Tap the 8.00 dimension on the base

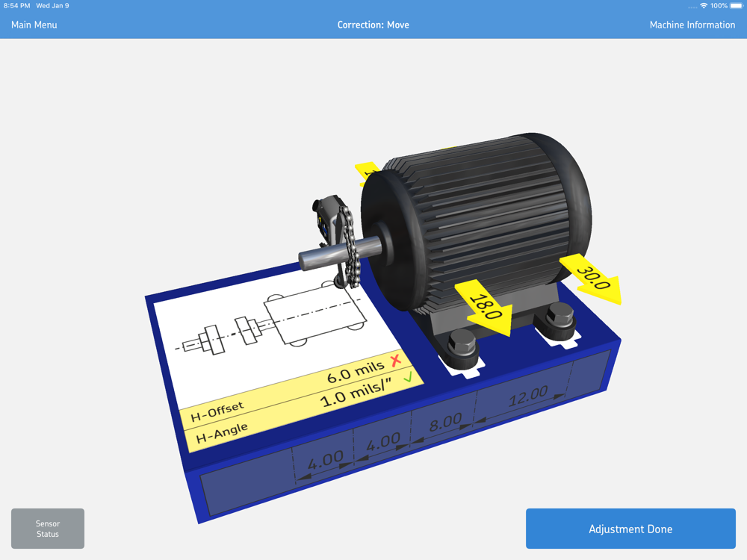(445, 422)
